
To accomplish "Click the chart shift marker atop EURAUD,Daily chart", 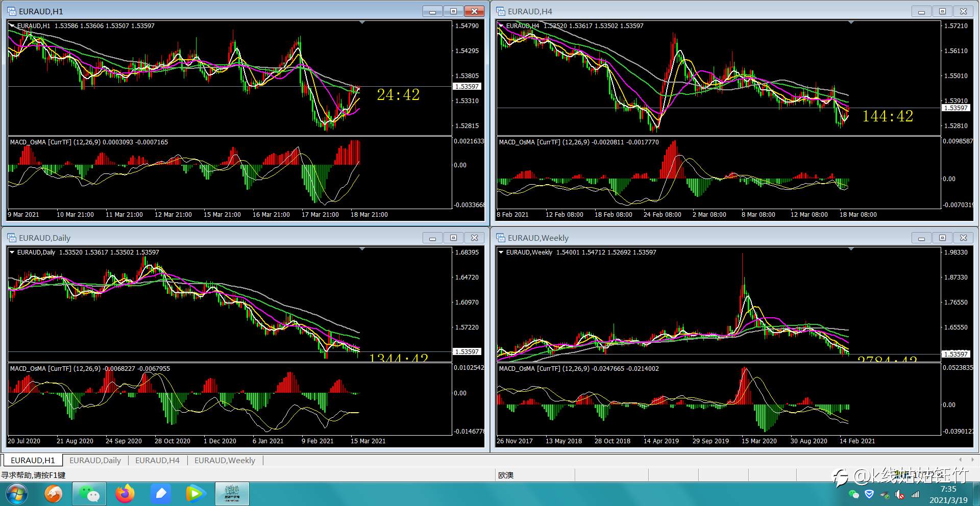I will [362, 249].
